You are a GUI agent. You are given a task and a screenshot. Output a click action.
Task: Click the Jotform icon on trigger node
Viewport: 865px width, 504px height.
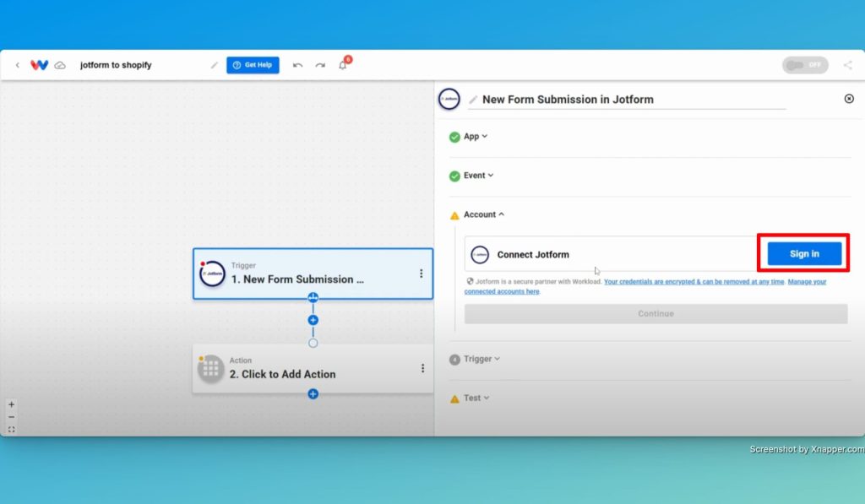[x=212, y=274]
